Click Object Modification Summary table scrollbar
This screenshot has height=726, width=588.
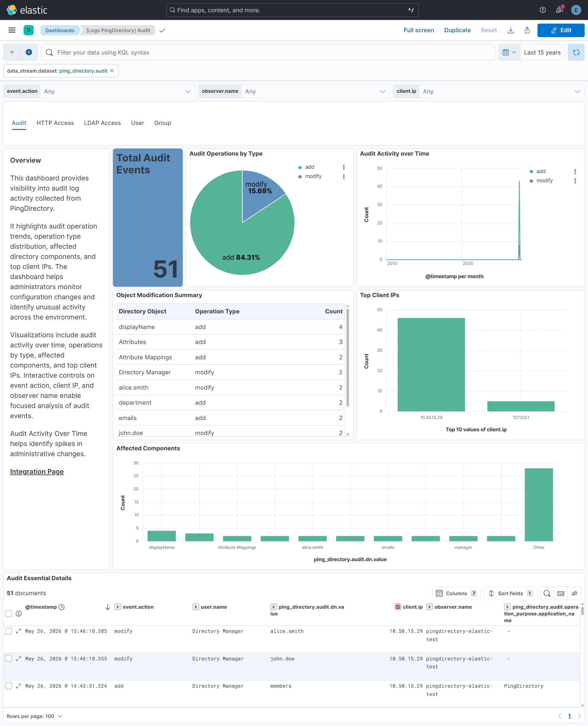tap(347, 357)
